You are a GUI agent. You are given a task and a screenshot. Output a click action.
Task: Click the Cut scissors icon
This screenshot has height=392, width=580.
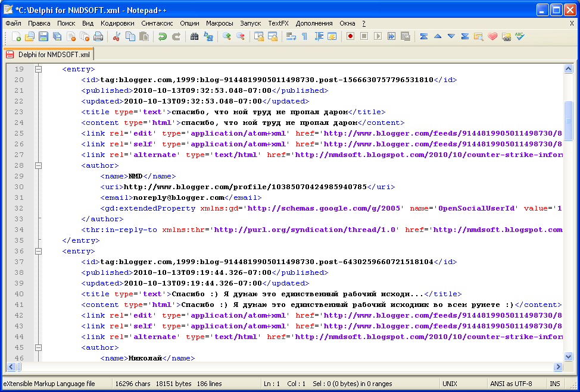pyautogui.click(x=116, y=36)
